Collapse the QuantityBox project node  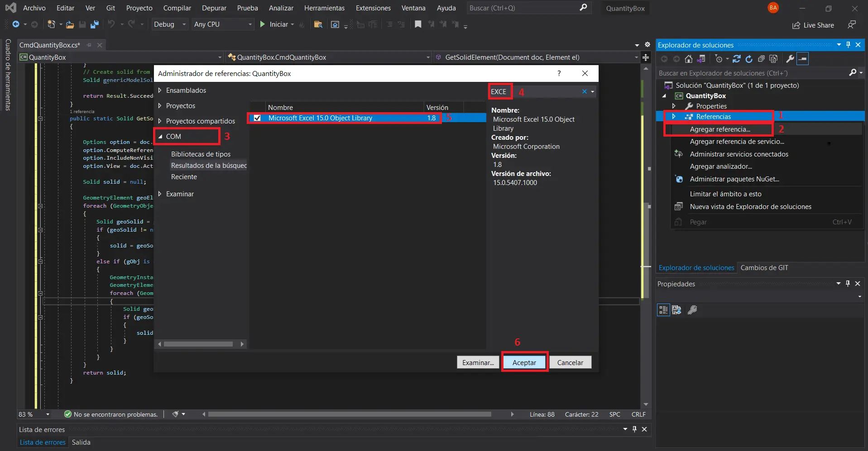point(664,96)
